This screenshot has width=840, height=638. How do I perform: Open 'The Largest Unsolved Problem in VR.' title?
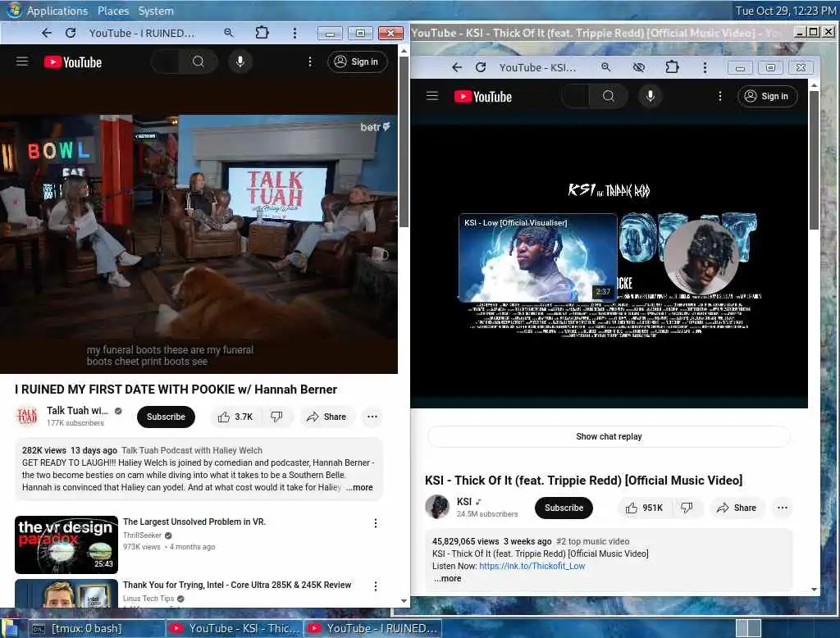click(x=194, y=522)
